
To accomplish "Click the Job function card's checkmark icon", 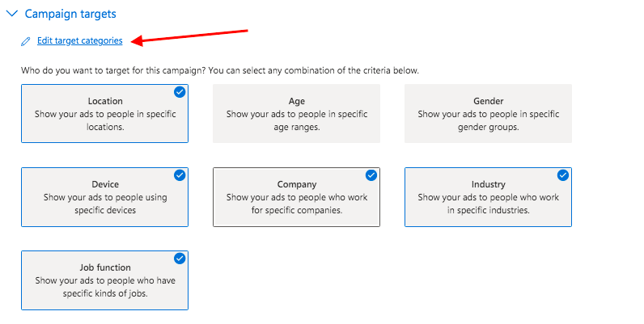I will [x=180, y=259].
